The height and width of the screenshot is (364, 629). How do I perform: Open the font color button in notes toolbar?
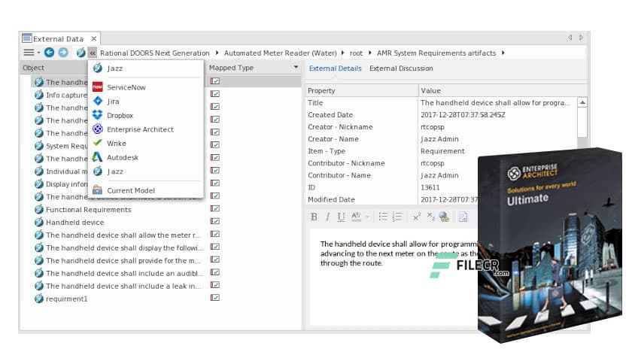356,217
